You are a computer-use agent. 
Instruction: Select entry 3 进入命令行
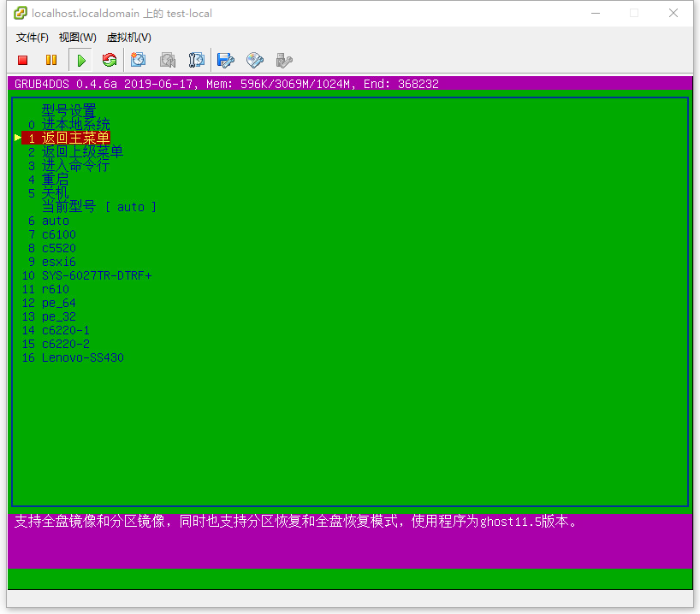click(x=68, y=166)
